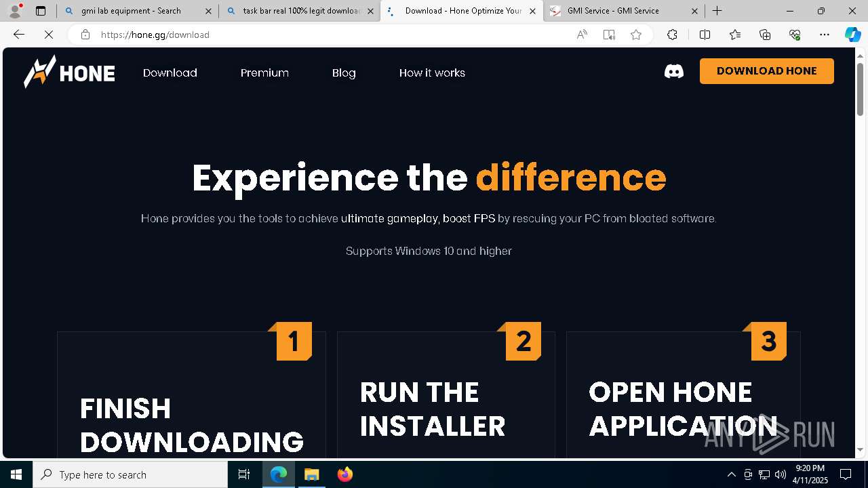Viewport: 868px width, 488px height.
Task: Stop loading the current page
Action: pos(49,35)
